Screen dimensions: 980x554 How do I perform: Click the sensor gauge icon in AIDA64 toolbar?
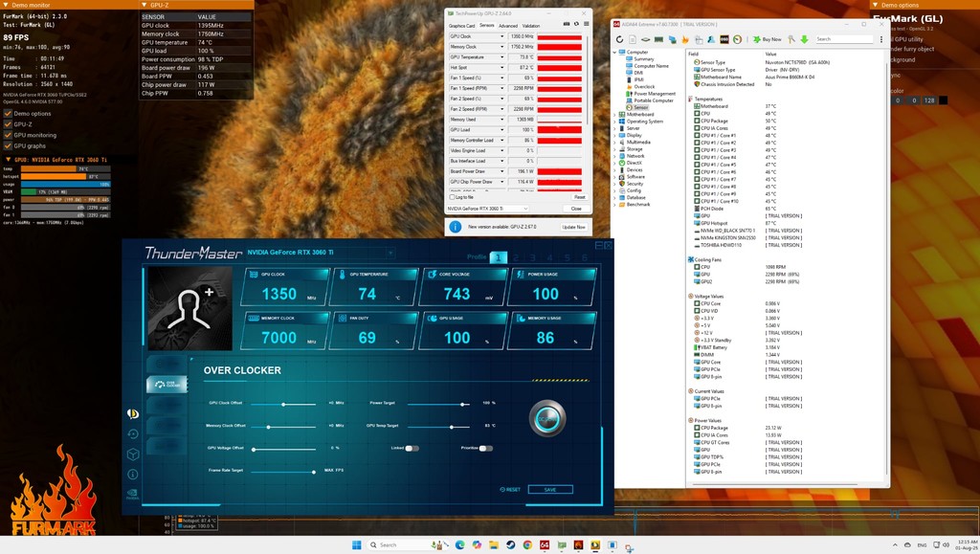point(738,39)
